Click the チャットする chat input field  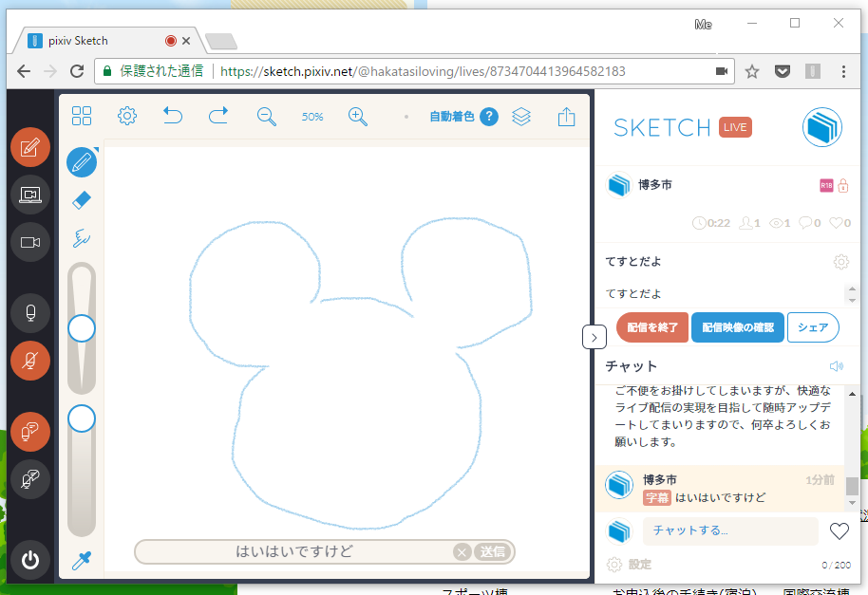730,530
